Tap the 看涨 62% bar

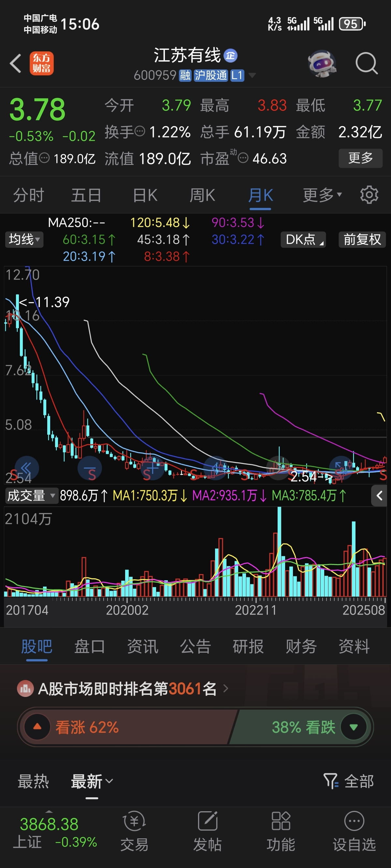[x=128, y=727]
